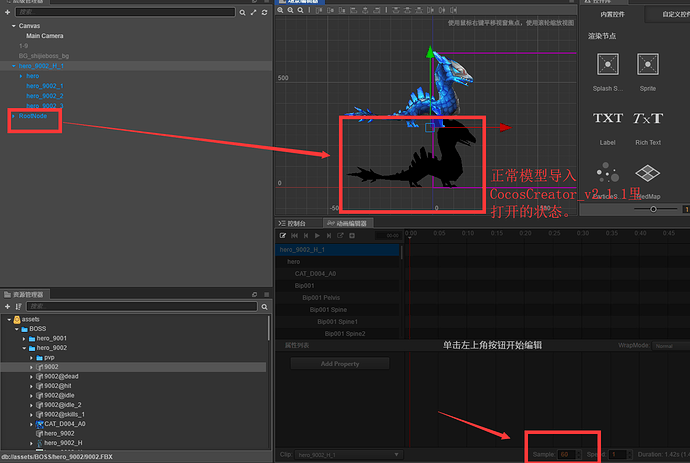Collapse the hero_9002_H_1 node
The height and width of the screenshot is (463, 690).
click(14, 66)
